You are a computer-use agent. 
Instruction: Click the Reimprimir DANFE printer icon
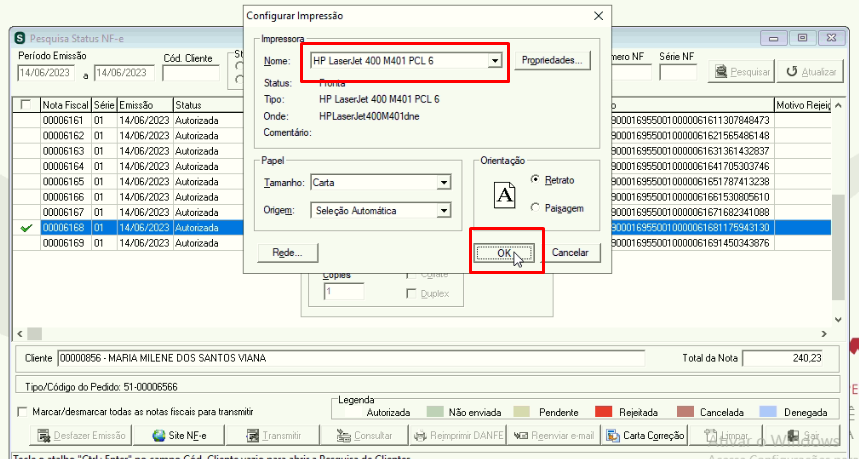coord(420,435)
